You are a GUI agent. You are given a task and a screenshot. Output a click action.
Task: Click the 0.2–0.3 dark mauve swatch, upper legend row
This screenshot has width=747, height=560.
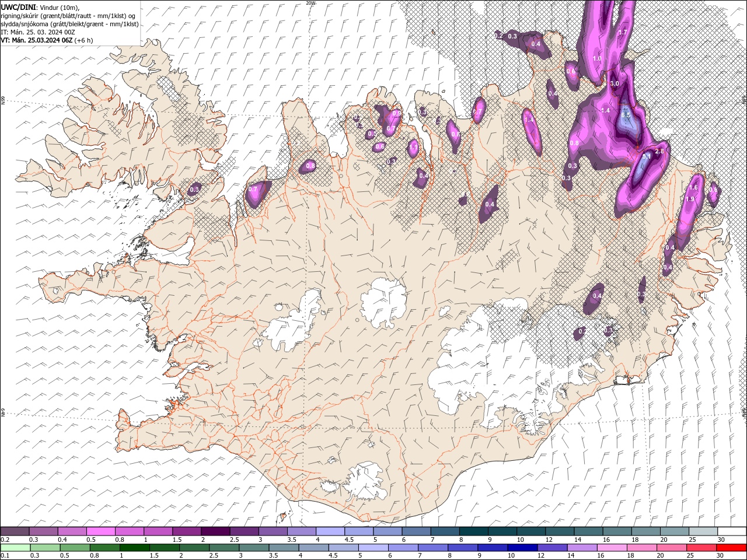[15, 531]
